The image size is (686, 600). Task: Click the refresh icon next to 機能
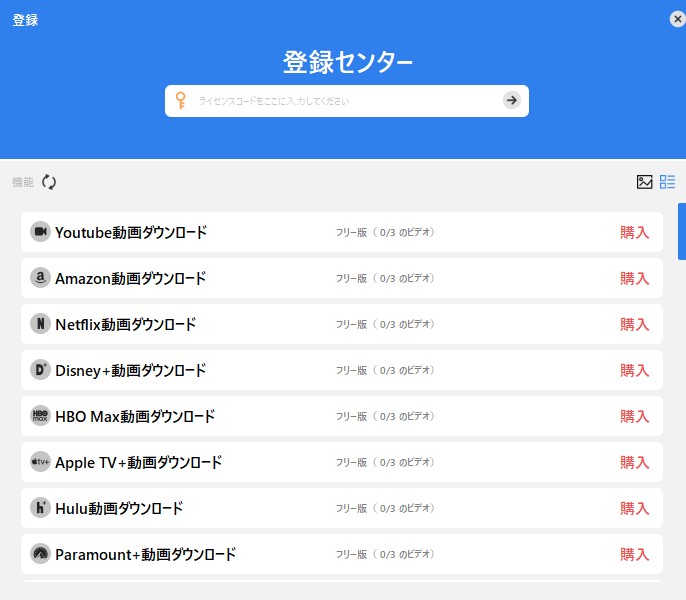(x=49, y=182)
